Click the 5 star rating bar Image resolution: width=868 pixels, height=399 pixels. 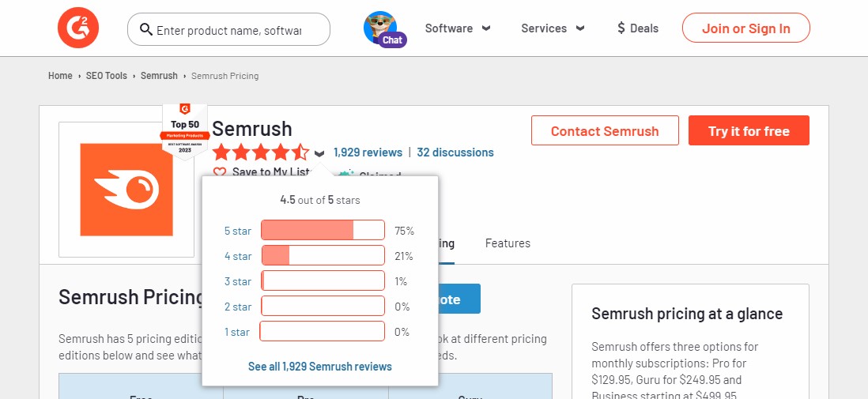click(x=323, y=230)
